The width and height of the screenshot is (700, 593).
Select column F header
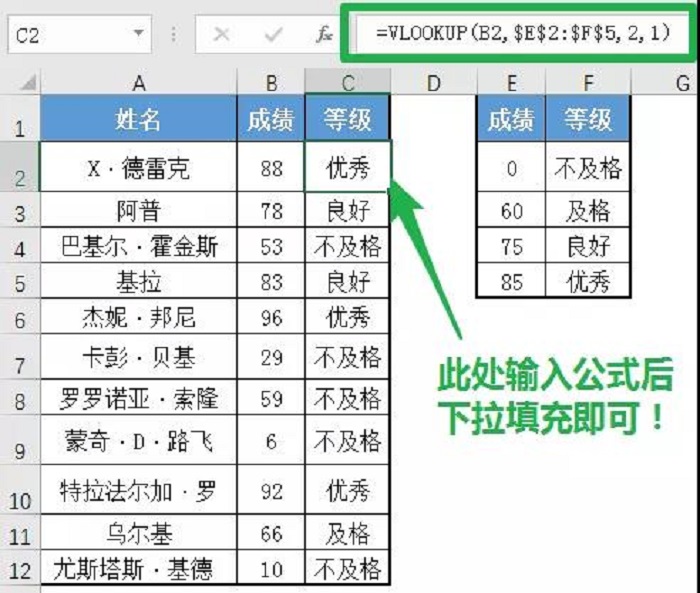(588, 83)
